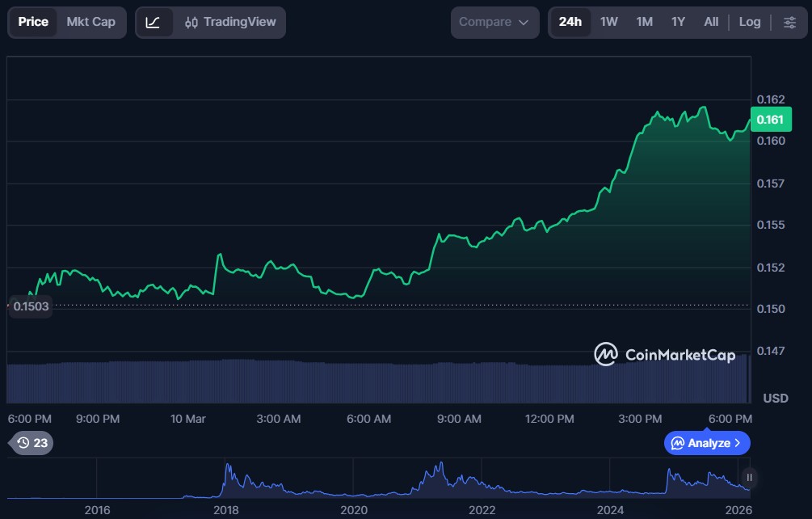Open the Compare dropdown
Screen dimensions: 812x519
(494, 22)
